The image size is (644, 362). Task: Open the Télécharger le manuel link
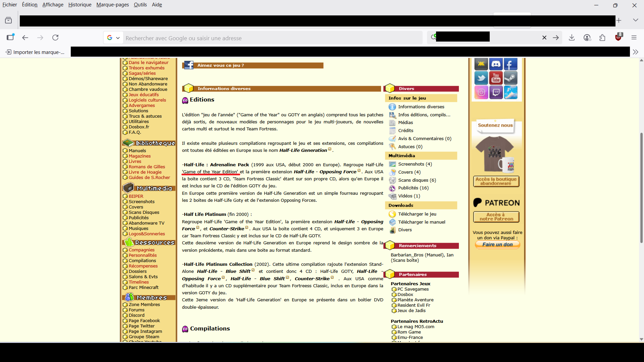(422, 222)
